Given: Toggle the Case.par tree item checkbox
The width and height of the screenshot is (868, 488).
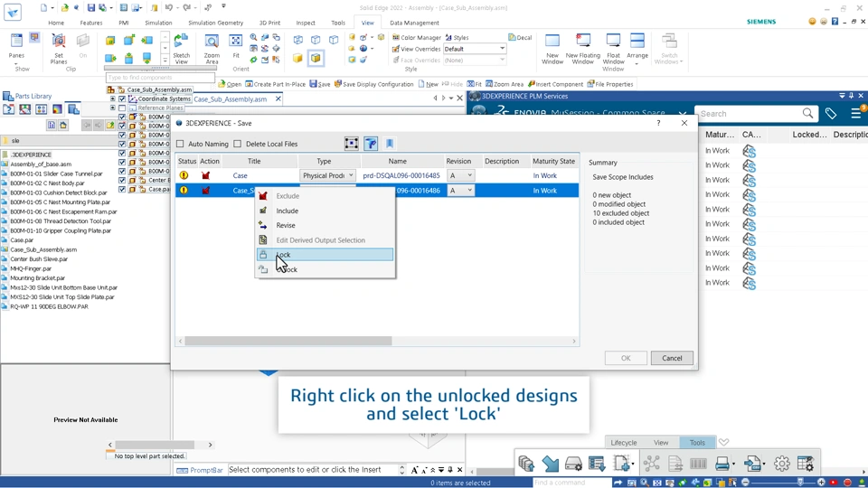Looking at the screenshot, I should (122, 189).
